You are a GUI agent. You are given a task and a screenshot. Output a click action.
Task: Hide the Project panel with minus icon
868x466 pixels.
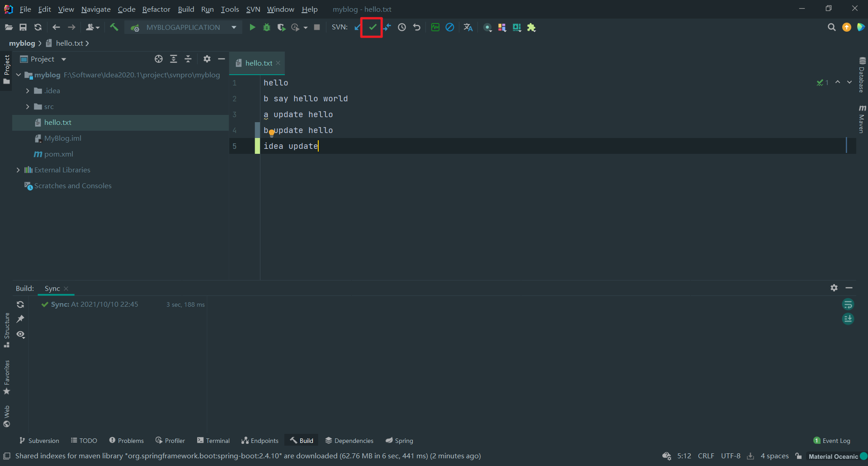tap(222, 59)
